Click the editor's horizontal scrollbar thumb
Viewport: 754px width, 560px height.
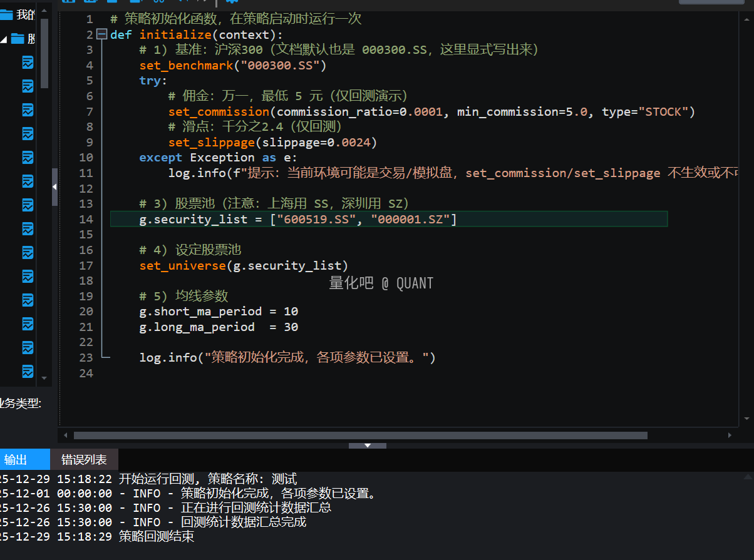tap(360, 435)
